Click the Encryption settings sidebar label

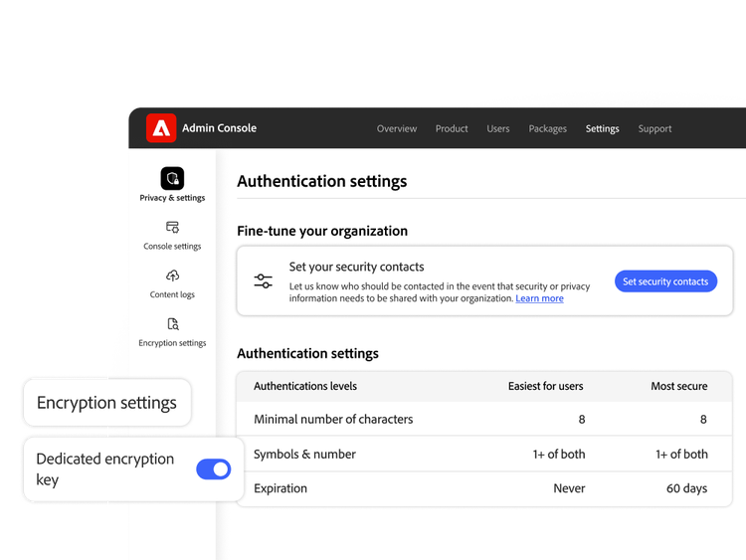tap(172, 343)
